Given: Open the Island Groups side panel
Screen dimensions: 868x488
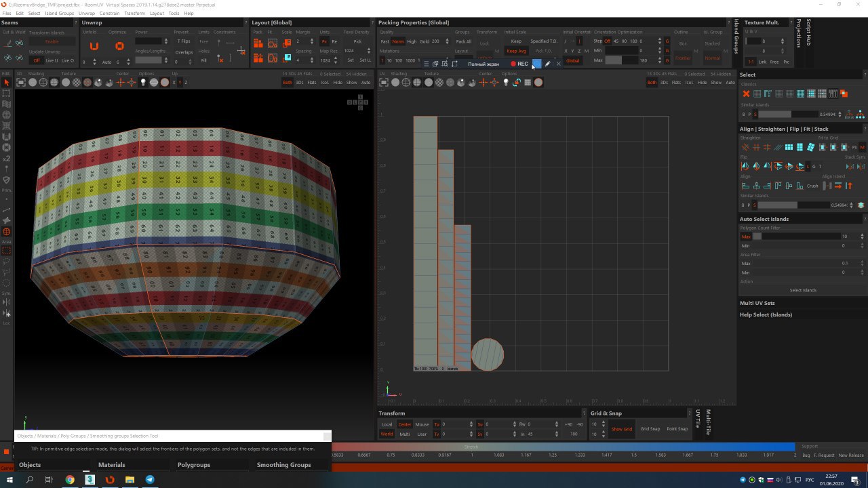Looking at the screenshot, I should [x=736, y=35].
